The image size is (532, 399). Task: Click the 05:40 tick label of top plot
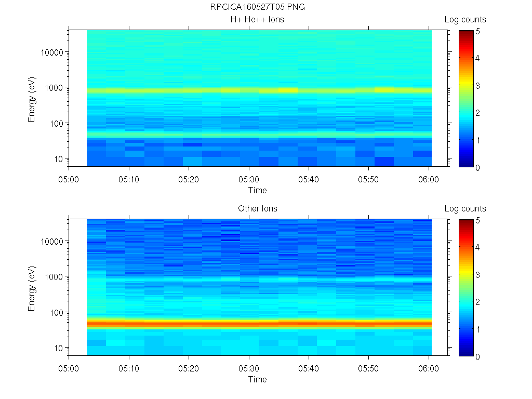pos(309,179)
